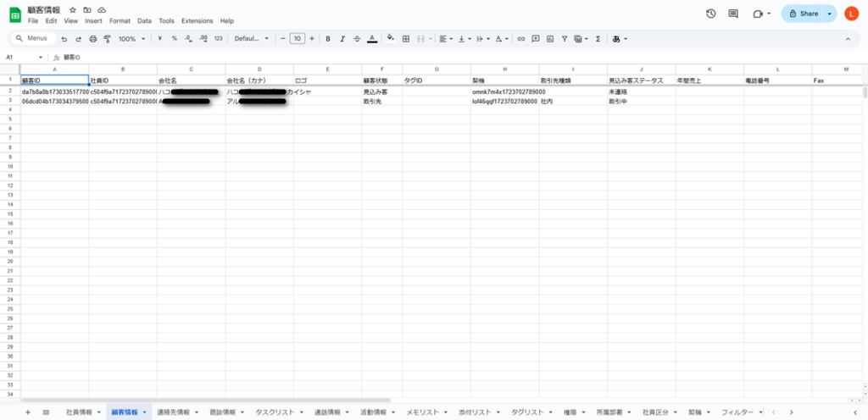
Task: Click the Share button
Action: [804, 14]
